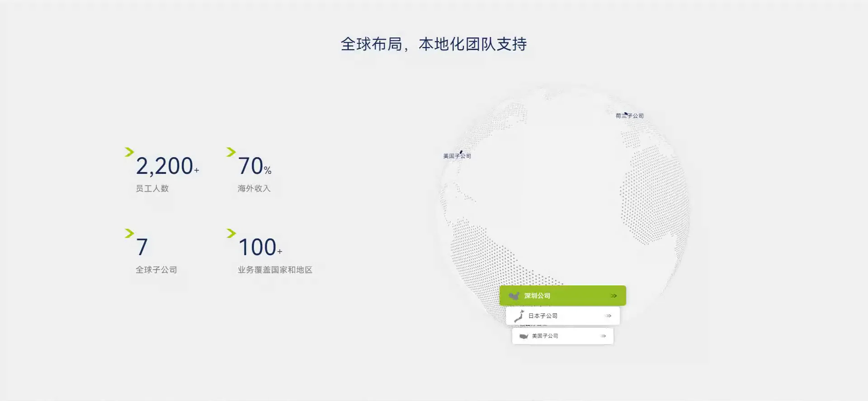Click the double-arrow icon on the 美国子公司 card
This screenshot has height=401, width=868.
tap(604, 336)
